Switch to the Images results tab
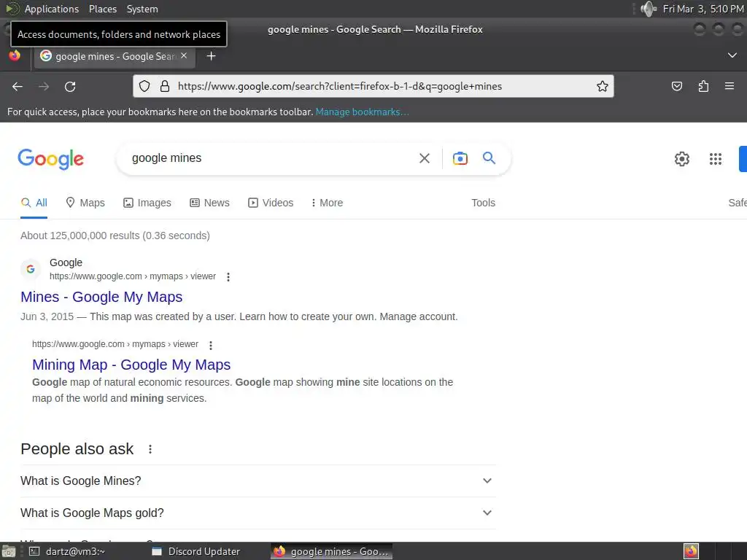 pyautogui.click(x=147, y=203)
